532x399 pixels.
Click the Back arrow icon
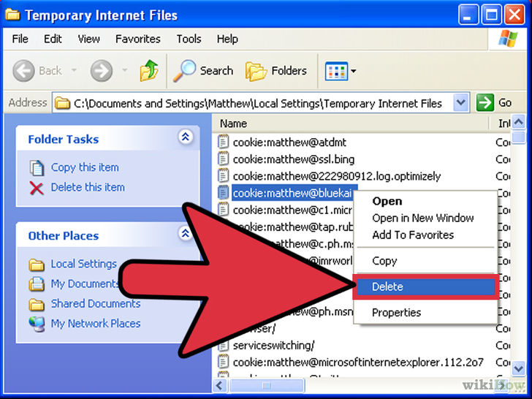23,71
